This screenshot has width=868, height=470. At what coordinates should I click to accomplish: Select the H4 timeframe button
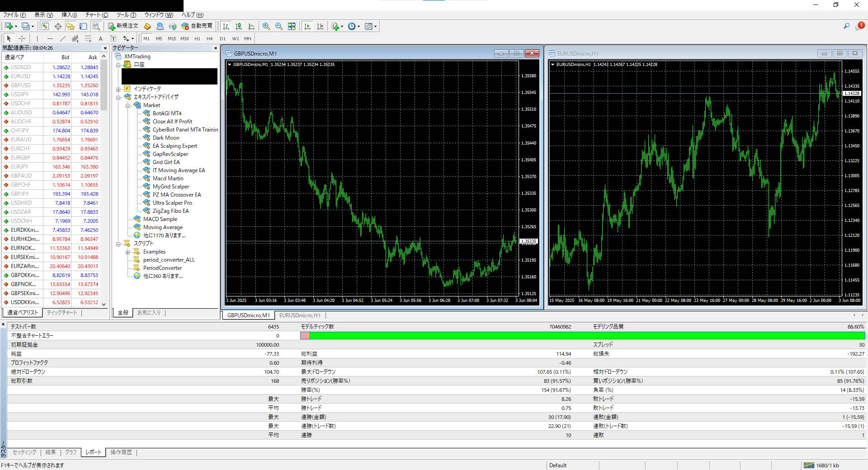tap(210, 38)
